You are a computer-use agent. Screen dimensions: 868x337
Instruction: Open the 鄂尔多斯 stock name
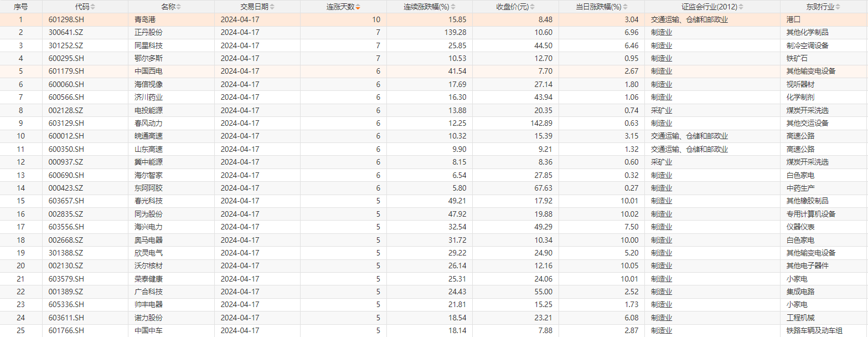(148, 58)
